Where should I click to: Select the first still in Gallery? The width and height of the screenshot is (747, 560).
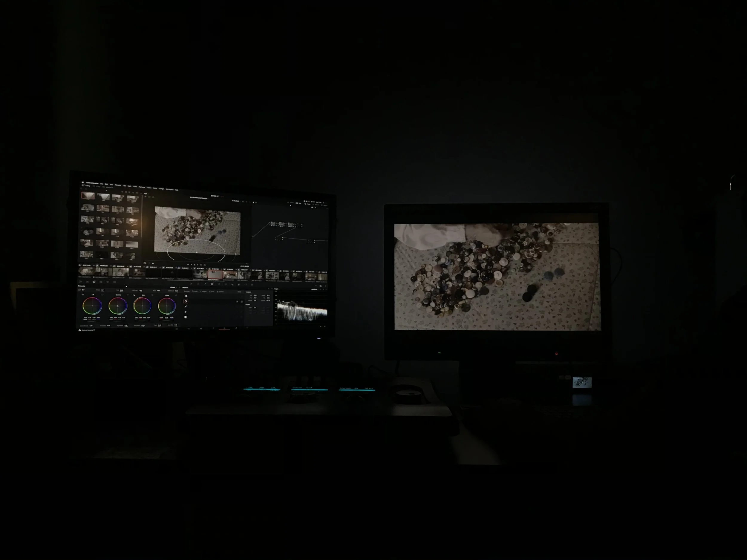point(88,196)
